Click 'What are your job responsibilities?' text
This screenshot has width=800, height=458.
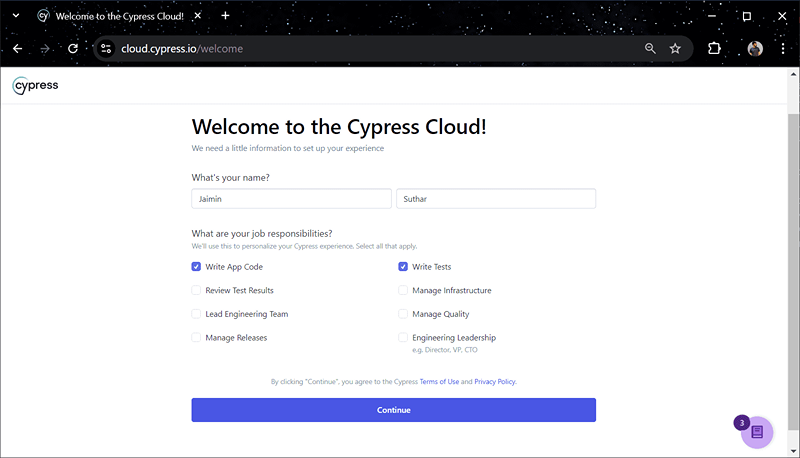tap(262, 233)
